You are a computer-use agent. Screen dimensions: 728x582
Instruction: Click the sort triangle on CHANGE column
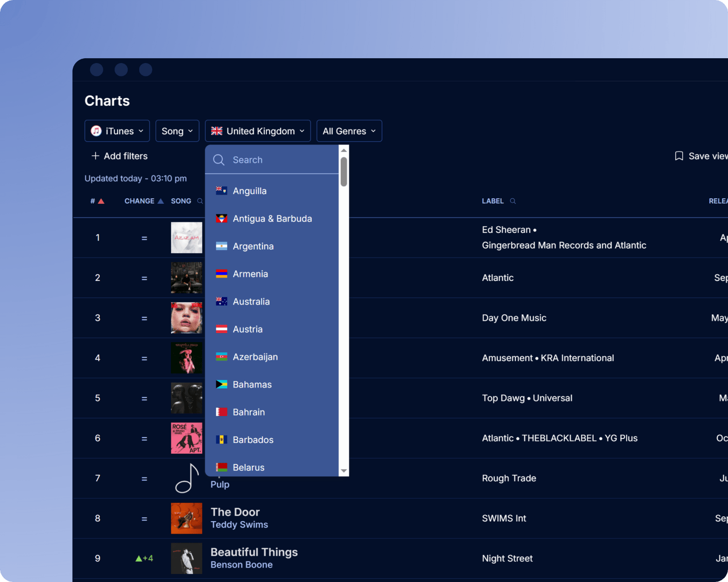(159, 200)
